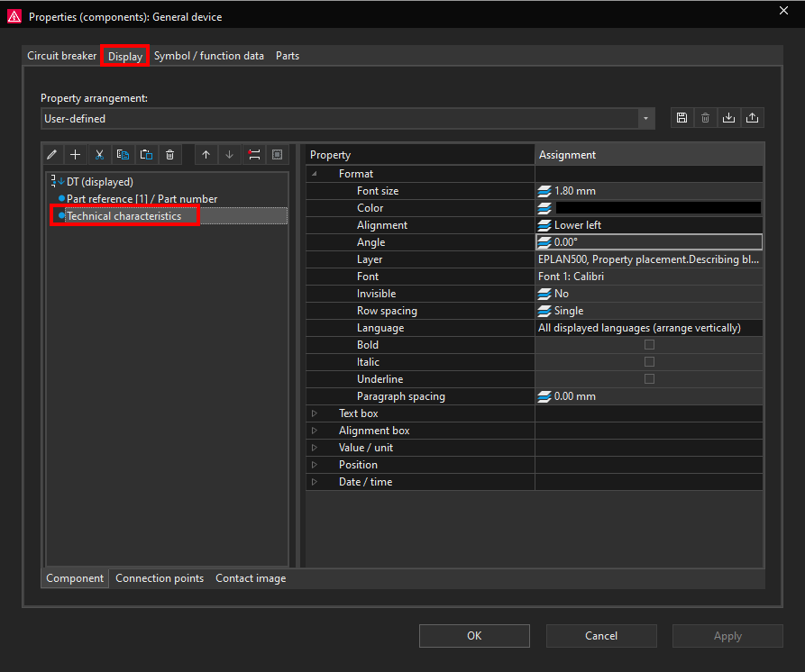Click the edit pencil icon in tree toolbar

(52, 154)
